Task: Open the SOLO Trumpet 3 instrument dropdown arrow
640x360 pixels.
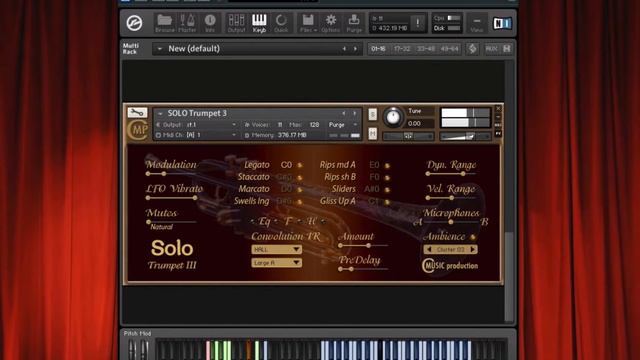Action: click(x=160, y=113)
